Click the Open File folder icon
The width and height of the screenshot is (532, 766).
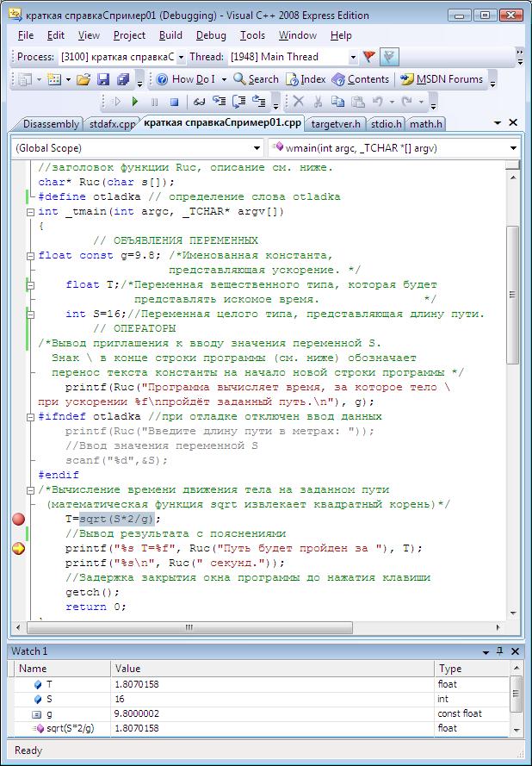click(84, 79)
